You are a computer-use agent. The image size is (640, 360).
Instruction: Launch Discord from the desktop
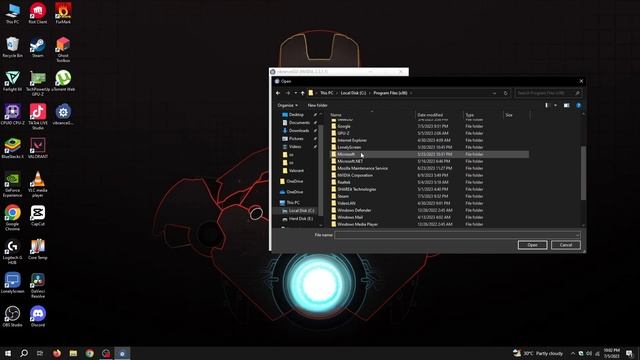[38, 317]
